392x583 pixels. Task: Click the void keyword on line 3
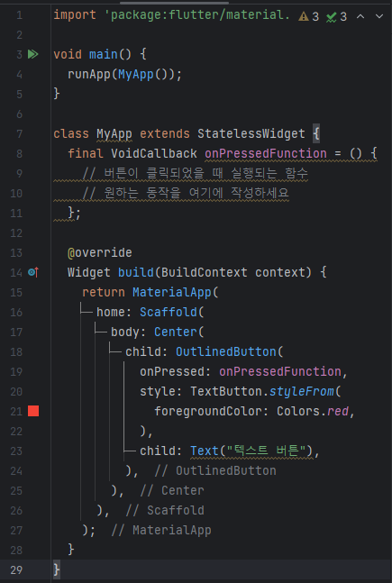(68, 54)
